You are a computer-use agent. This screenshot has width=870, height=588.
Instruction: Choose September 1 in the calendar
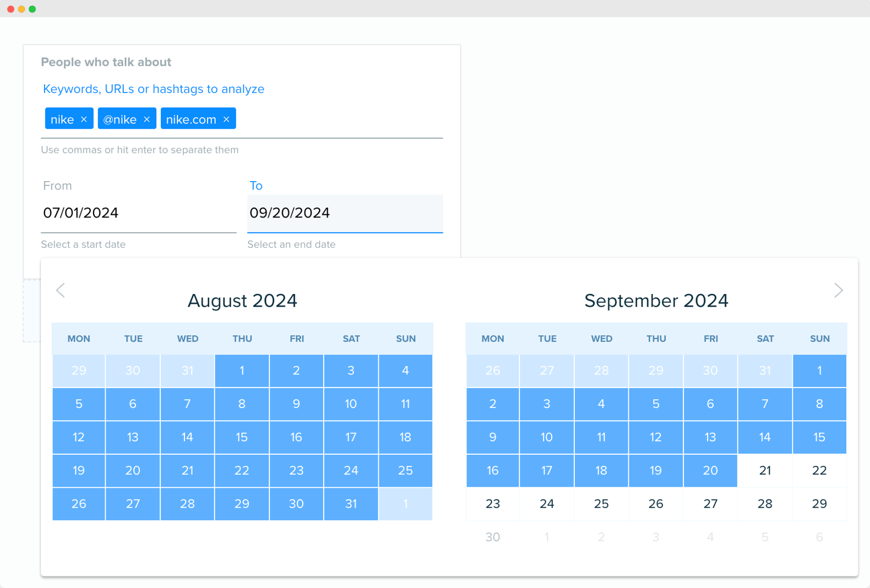(x=819, y=371)
